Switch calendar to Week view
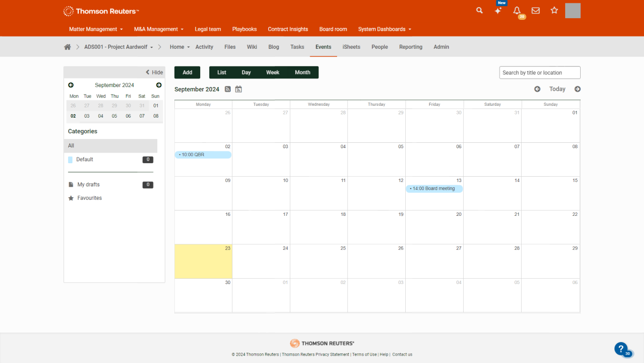Viewport: 644px width, 363px height. [273, 72]
